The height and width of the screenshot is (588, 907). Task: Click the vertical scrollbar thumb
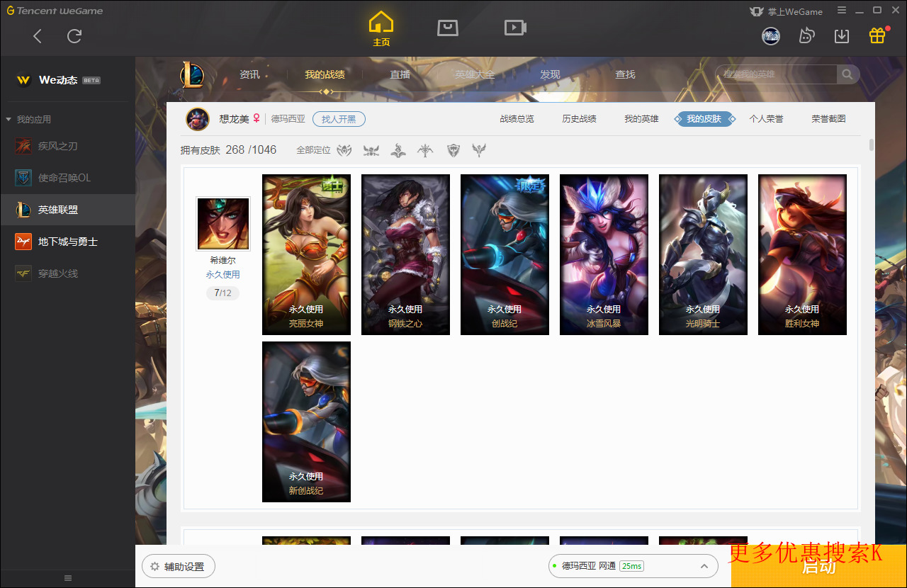pyautogui.click(x=872, y=145)
